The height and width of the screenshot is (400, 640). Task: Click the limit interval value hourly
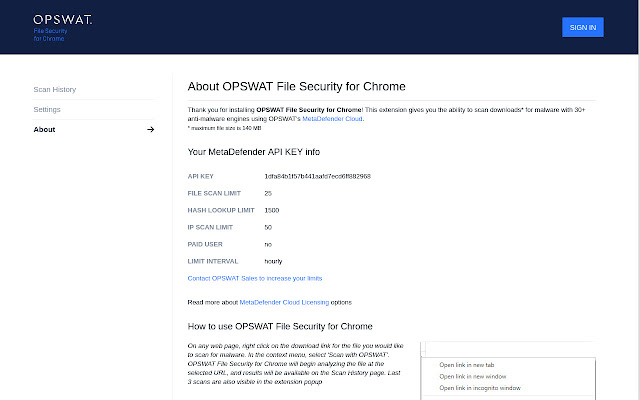click(274, 261)
